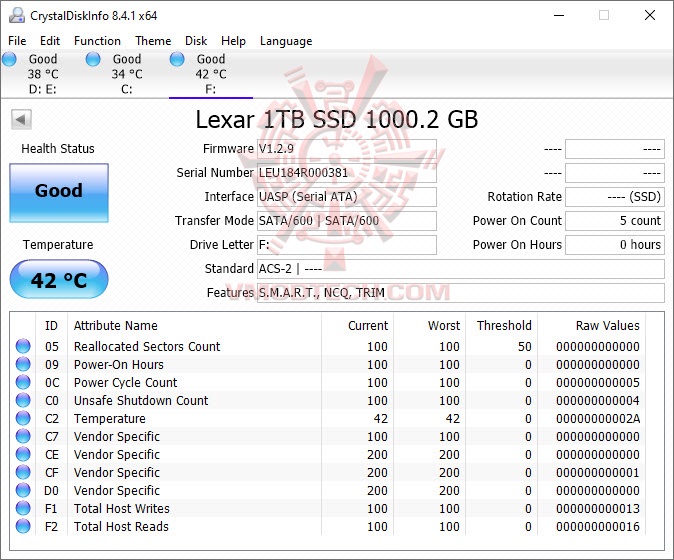
Task: Click status orb for Temperature attribute row
Action: (23, 418)
